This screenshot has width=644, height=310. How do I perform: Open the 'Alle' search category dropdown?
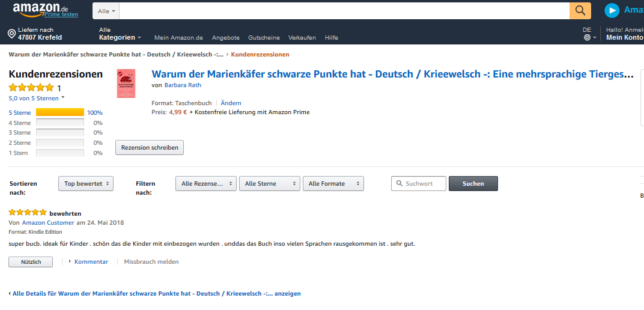pyautogui.click(x=106, y=11)
